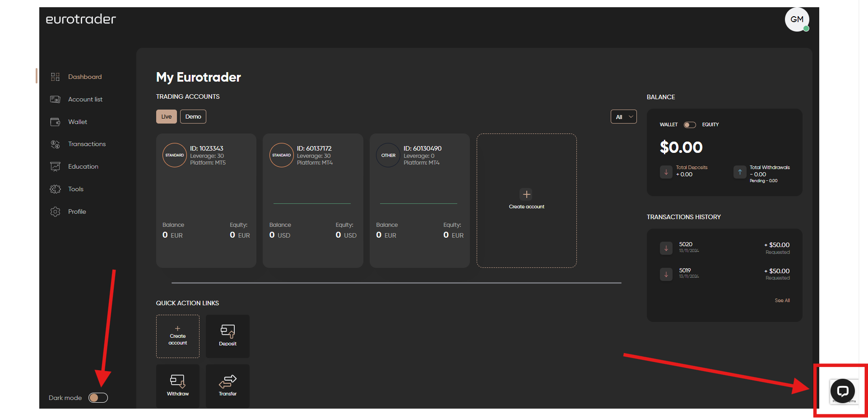Click the arrow icon for transaction 5019

coord(666,274)
